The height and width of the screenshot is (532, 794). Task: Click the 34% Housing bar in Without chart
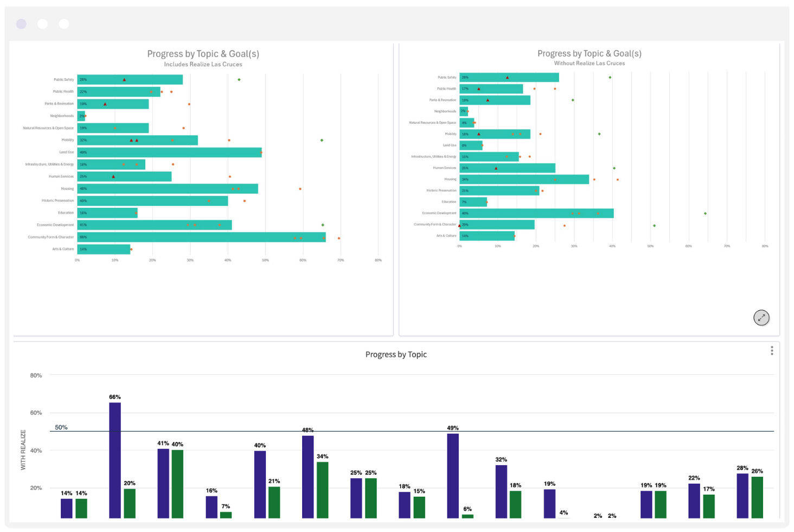click(524, 180)
